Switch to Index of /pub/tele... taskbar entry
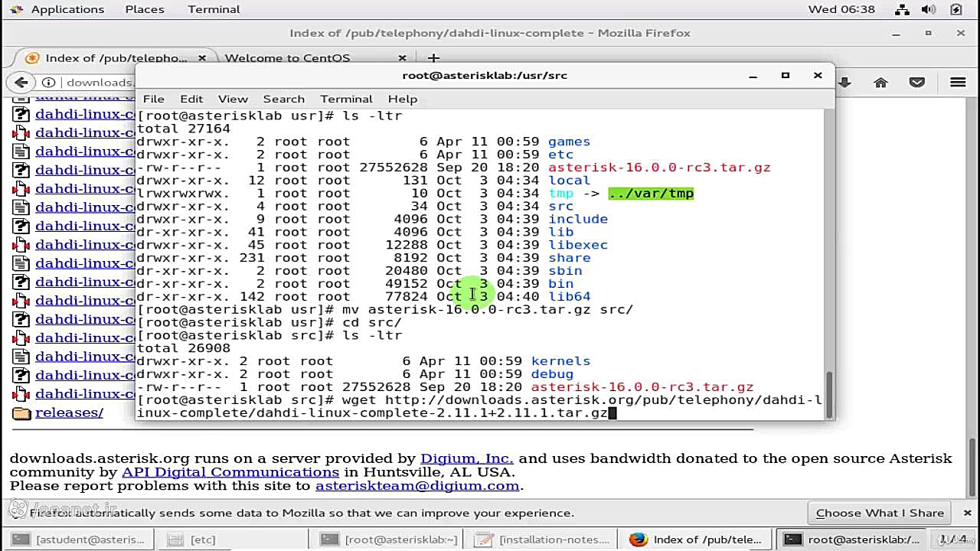Image resolution: width=980 pixels, height=551 pixels. (697, 540)
